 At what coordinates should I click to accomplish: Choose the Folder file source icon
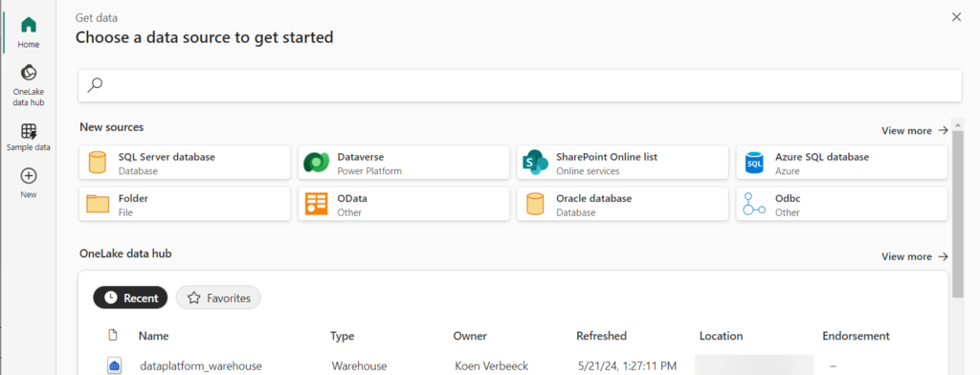point(97,205)
